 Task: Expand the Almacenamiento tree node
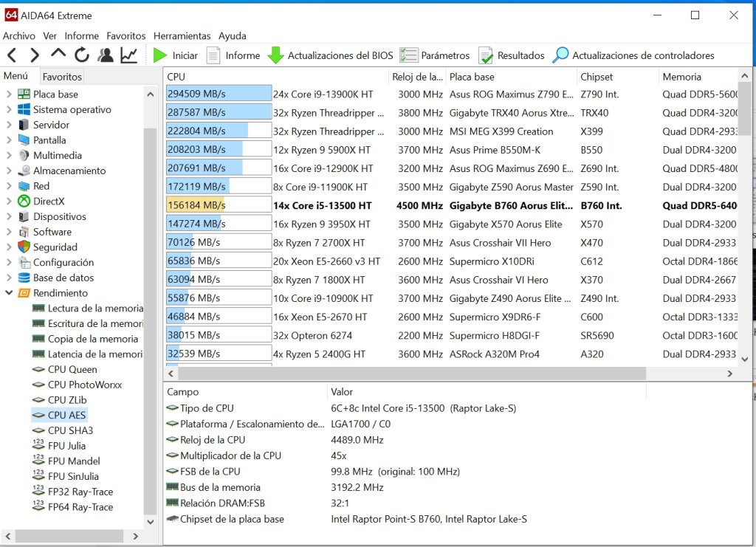pos(9,171)
